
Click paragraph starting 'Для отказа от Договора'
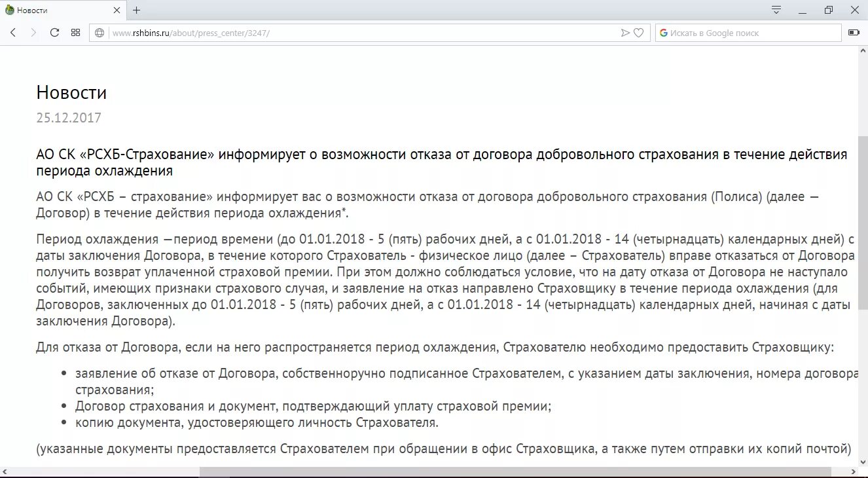pos(435,347)
